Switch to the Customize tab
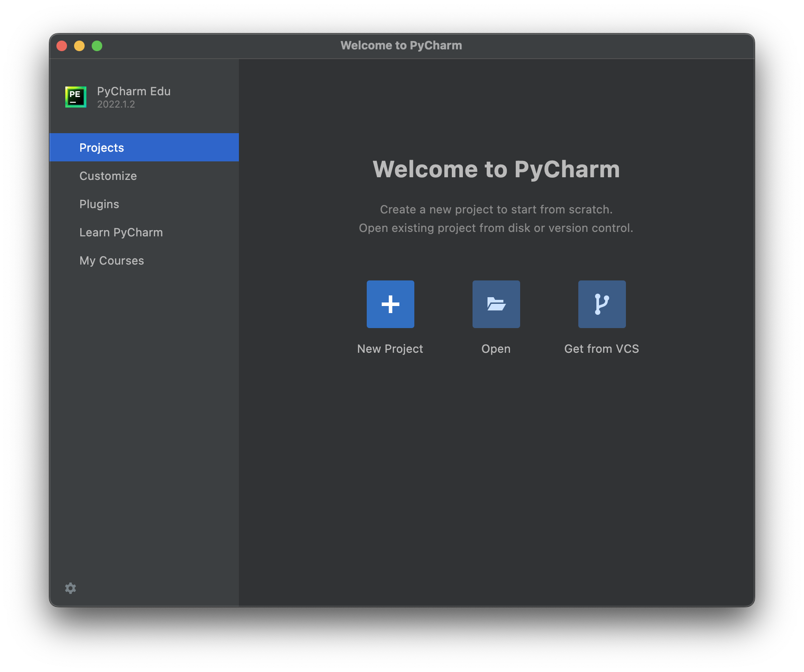The image size is (804, 672). pyautogui.click(x=144, y=175)
